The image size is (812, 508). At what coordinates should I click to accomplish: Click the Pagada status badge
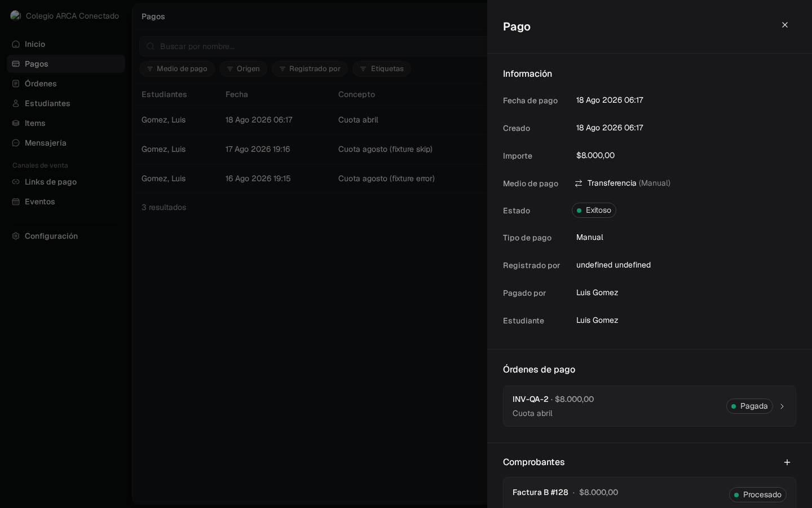pyautogui.click(x=749, y=406)
